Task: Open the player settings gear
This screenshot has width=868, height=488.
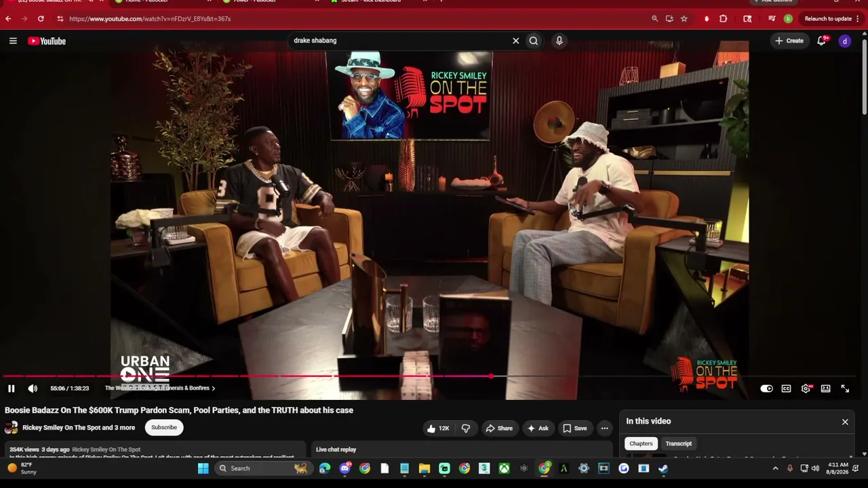Action: pyautogui.click(x=806, y=388)
